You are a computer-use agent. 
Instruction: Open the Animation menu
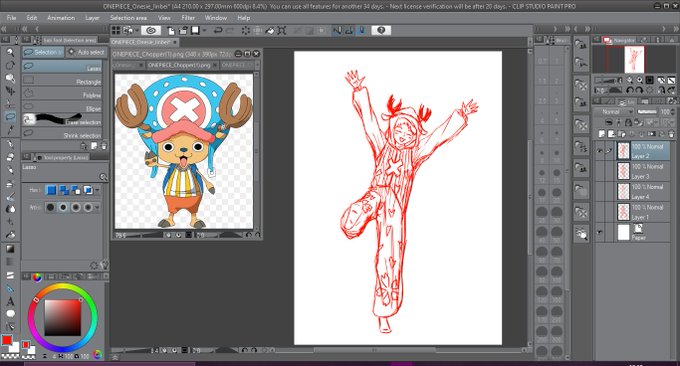point(61,18)
